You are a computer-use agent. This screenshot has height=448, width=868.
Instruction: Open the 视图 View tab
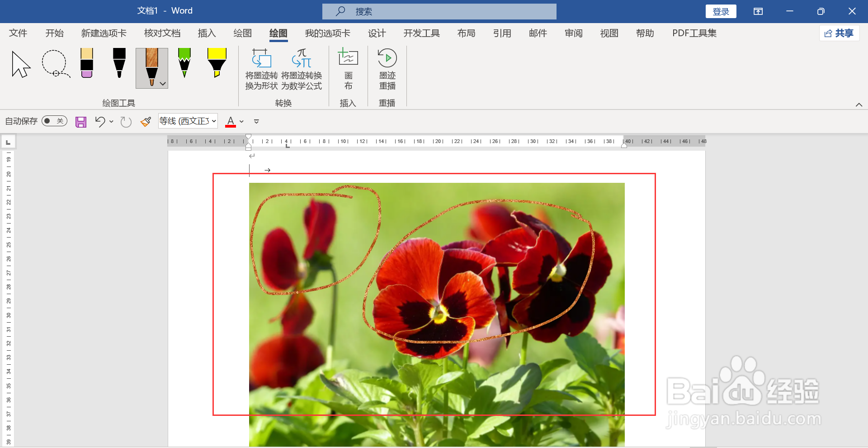[x=609, y=33]
